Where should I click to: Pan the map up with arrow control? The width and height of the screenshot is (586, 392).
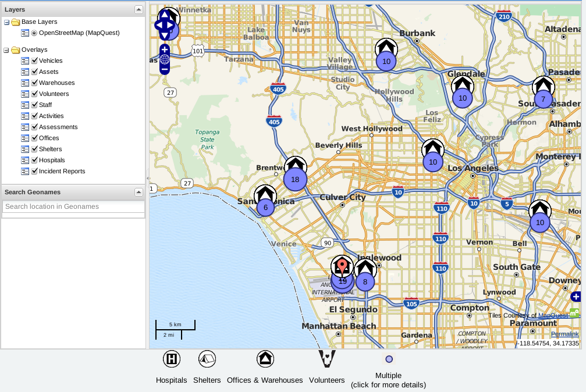pyautogui.click(x=165, y=15)
